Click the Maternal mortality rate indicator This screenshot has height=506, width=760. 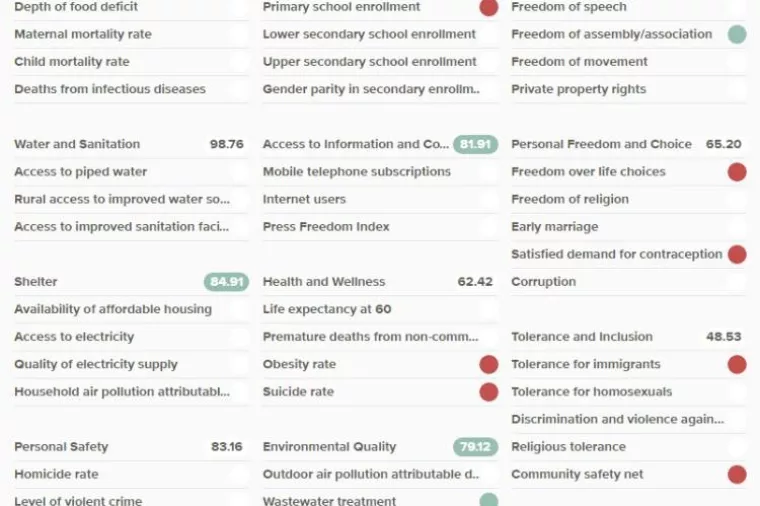click(x=83, y=34)
